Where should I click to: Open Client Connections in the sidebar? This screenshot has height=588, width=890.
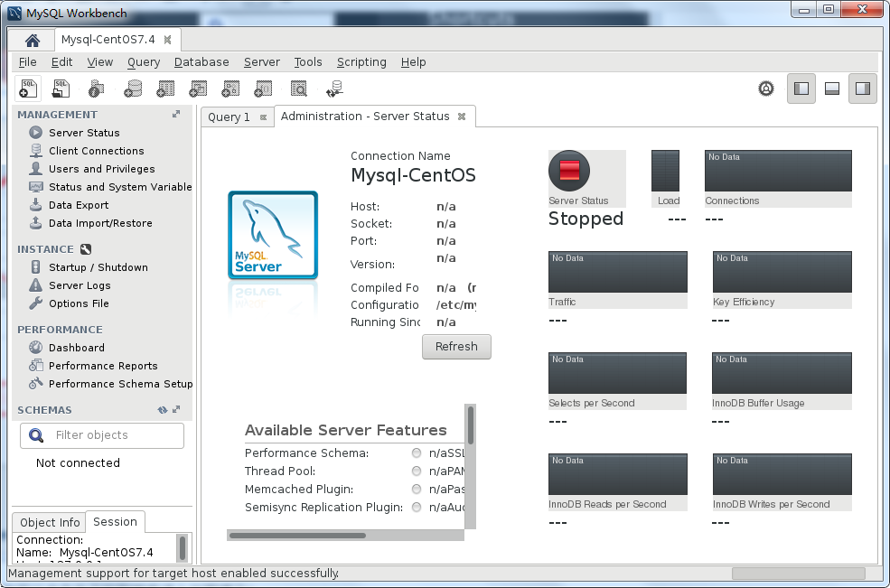[x=86, y=151]
